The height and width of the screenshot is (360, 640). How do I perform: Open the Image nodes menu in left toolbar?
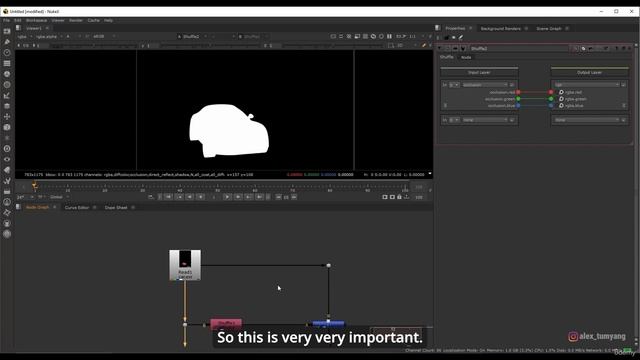click(x=7, y=31)
